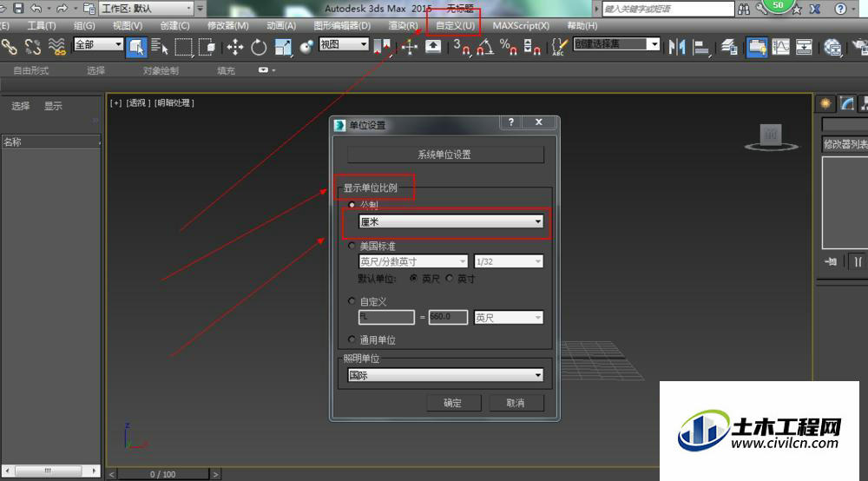Activate the Select and Move tool

[235, 47]
